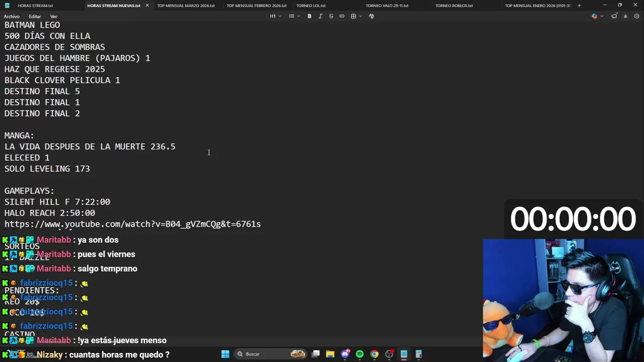
Task: Click the GAMEPLAYS: heading line
Action: [29, 191]
